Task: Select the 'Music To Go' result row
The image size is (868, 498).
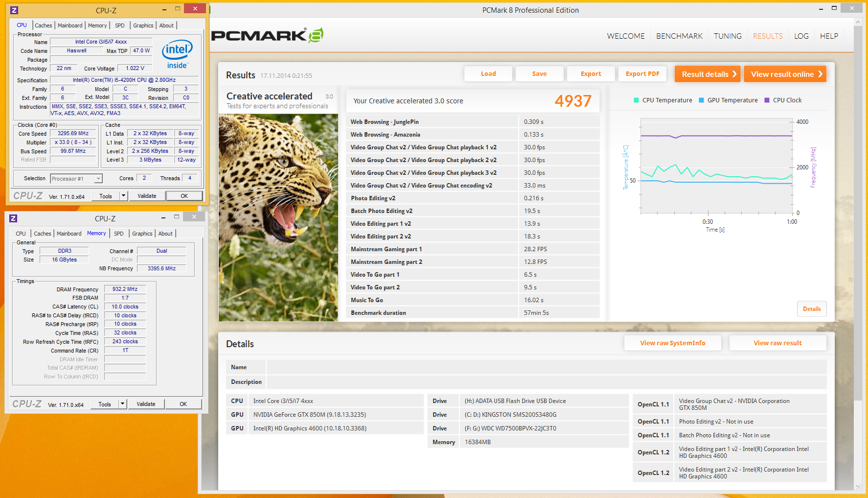Action: [x=473, y=300]
